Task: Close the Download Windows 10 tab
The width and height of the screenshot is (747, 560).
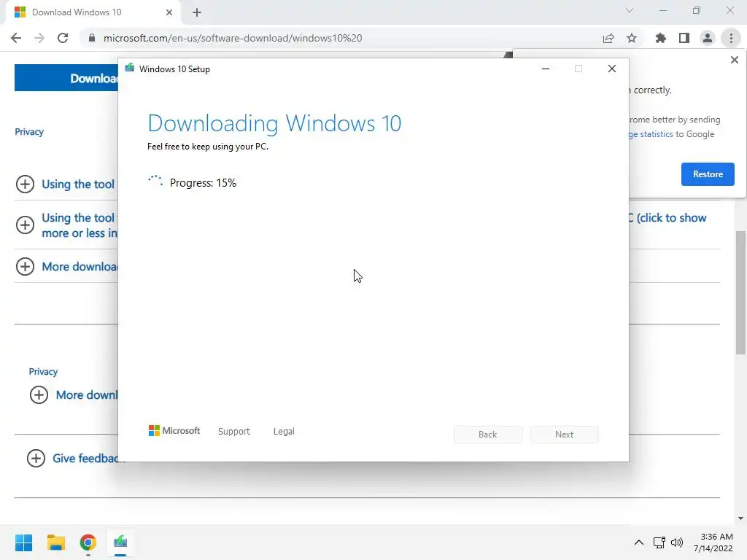Action: click(x=169, y=12)
